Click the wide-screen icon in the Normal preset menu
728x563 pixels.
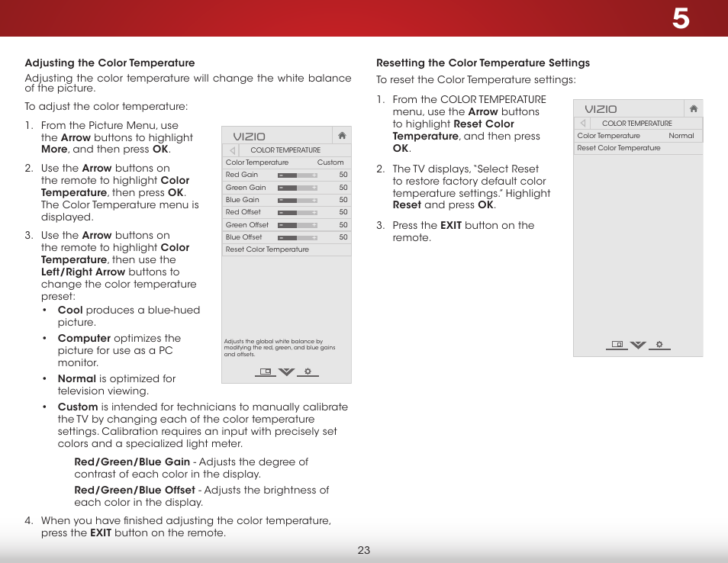[617, 344]
